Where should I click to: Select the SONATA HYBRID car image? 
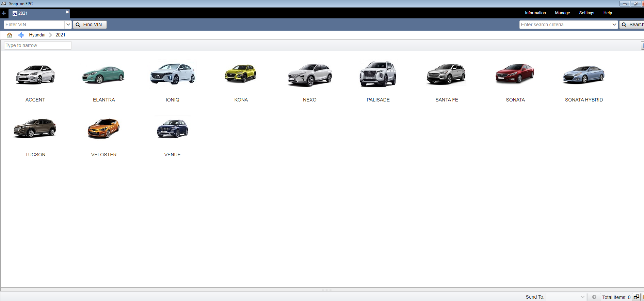tap(584, 75)
